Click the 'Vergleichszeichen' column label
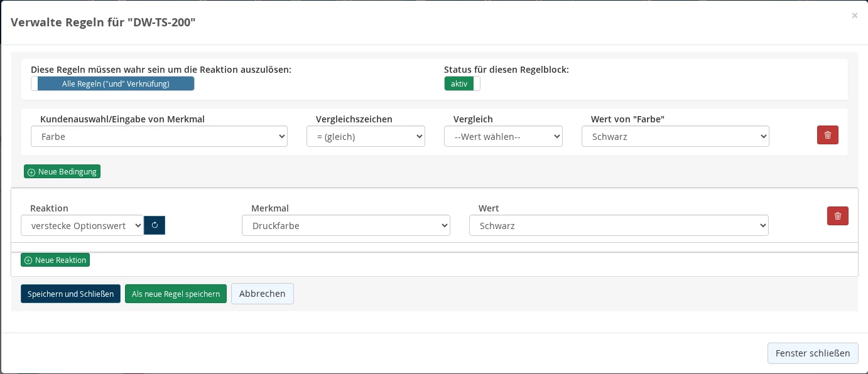Image resolution: width=868 pixels, height=374 pixels. [354, 119]
